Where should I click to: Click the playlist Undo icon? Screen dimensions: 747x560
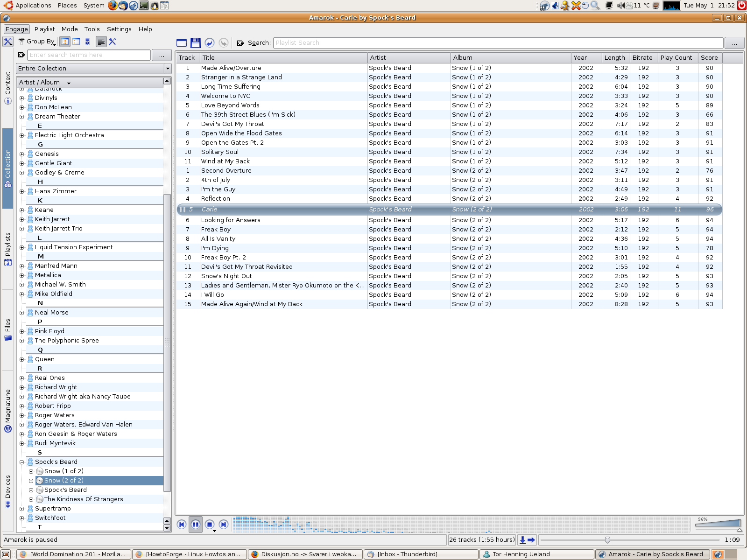click(210, 43)
